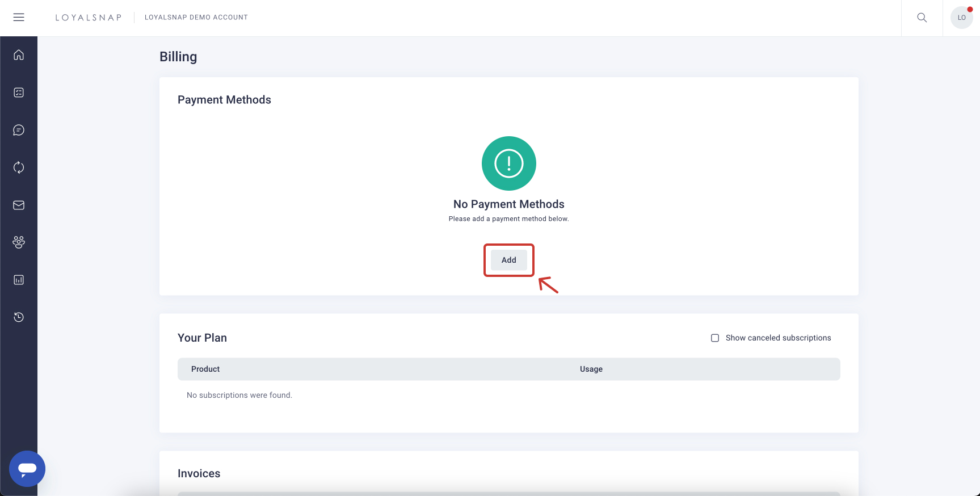Open the people group sidebar icon
The height and width of the screenshot is (496, 980).
pos(19,242)
